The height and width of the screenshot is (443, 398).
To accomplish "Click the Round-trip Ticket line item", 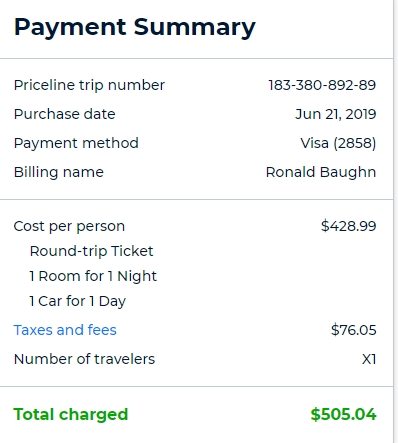I will pos(92,251).
